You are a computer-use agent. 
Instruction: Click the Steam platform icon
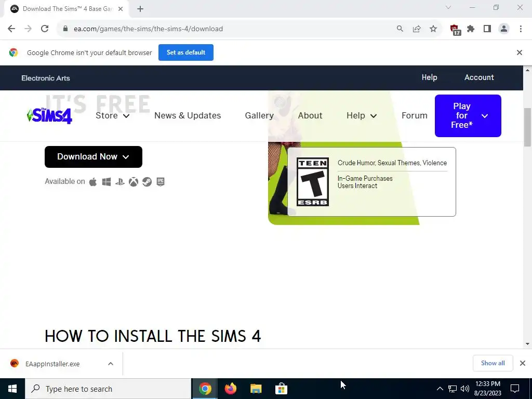pos(147,182)
